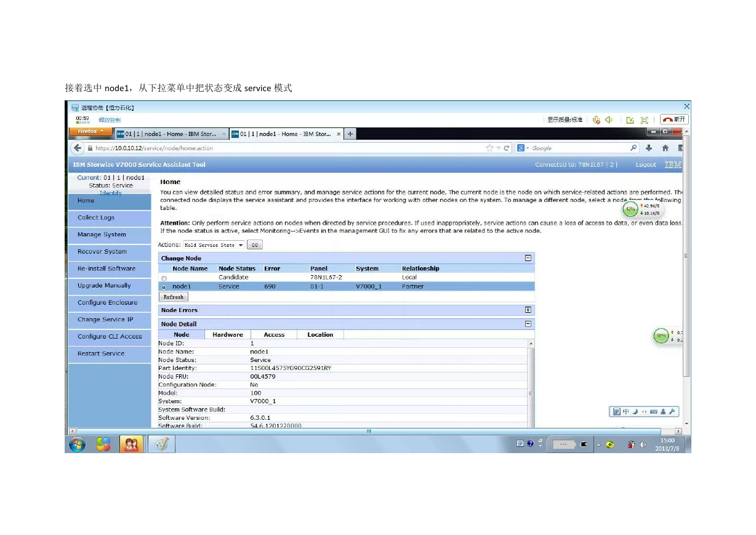Go to Firefox home page icon
Screen dimensions: 756x535
666,148
